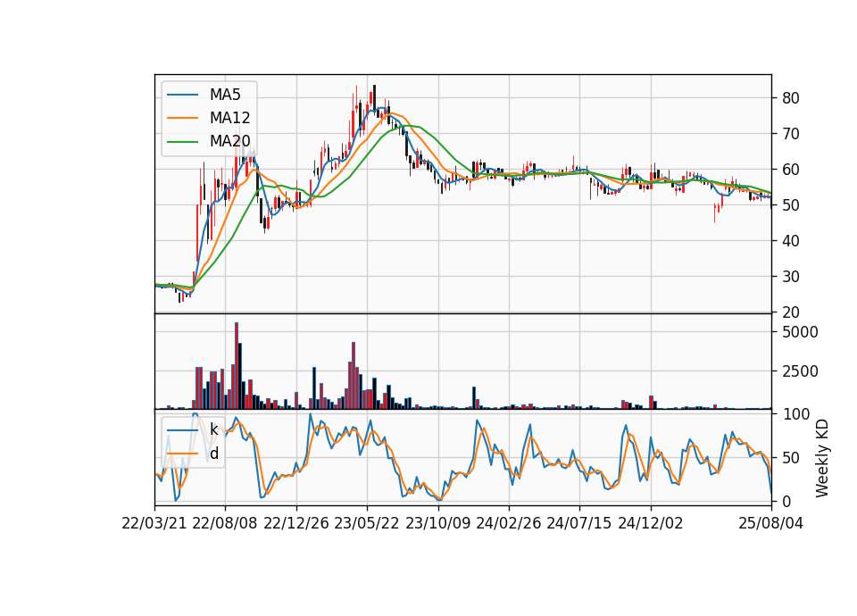
Task: Click the 24/02/26 date tick label
Action: pos(508,523)
